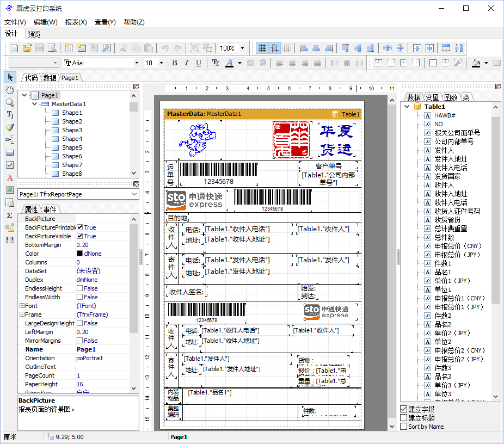
Task: Switch to the 预览 tab
Action: pos(34,34)
